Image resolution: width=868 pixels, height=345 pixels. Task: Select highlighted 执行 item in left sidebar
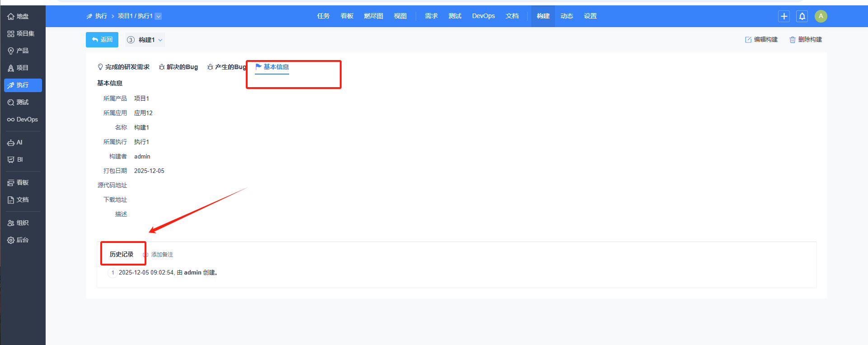[23, 85]
